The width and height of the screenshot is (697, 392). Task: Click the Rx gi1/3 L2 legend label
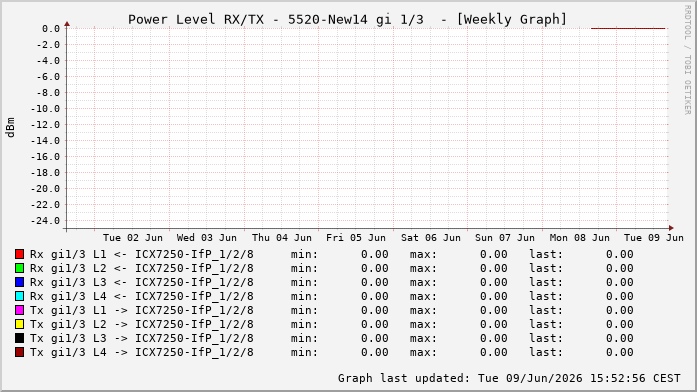tap(142, 268)
